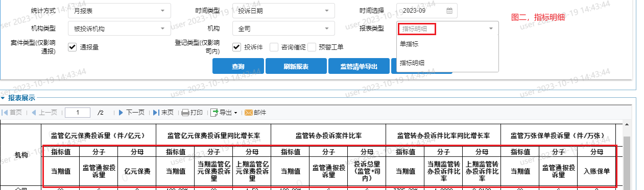Screen dimensions: 644x190
Task: Go to next page via 下一页
Action: [x=131, y=112]
